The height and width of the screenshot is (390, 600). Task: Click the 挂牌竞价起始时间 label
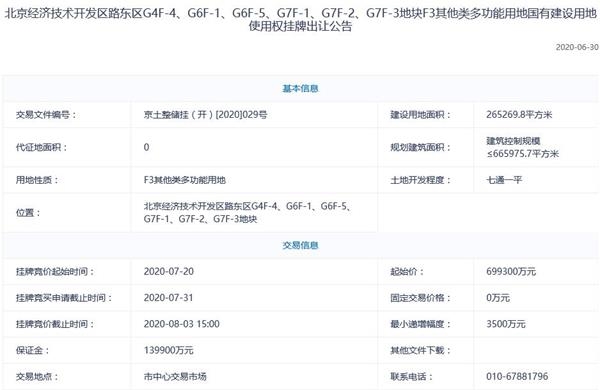point(55,272)
